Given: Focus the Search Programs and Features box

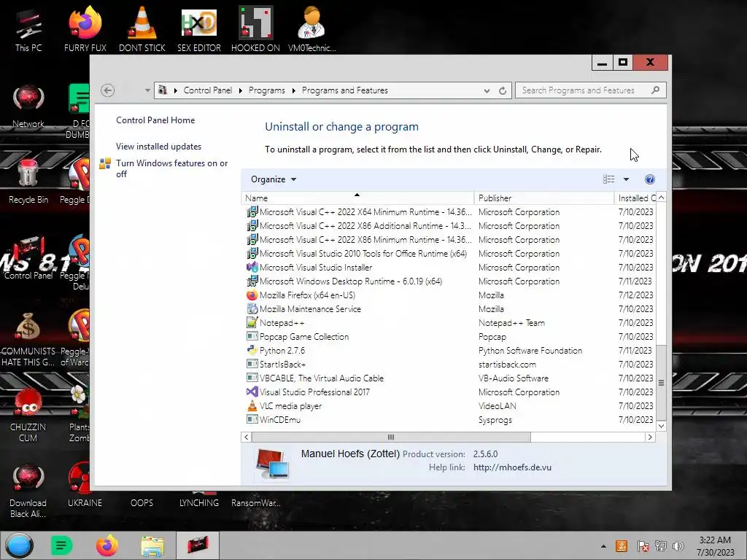Looking at the screenshot, I should [590, 90].
